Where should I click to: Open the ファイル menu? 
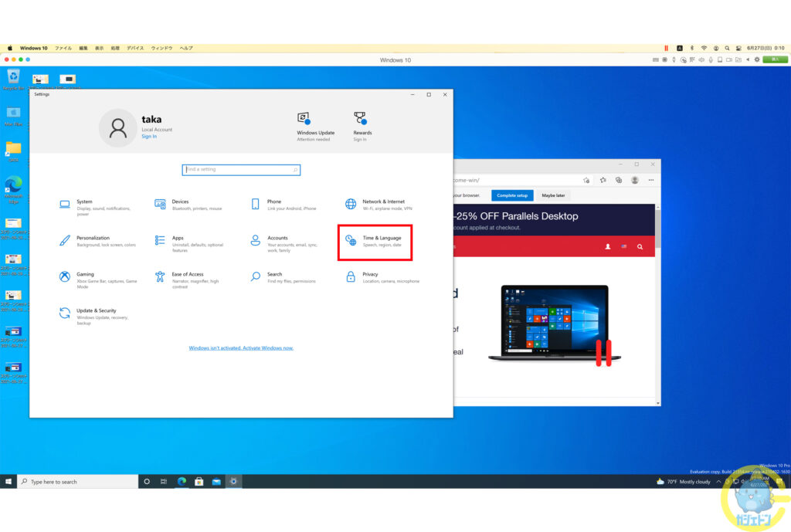click(x=63, y=48)
